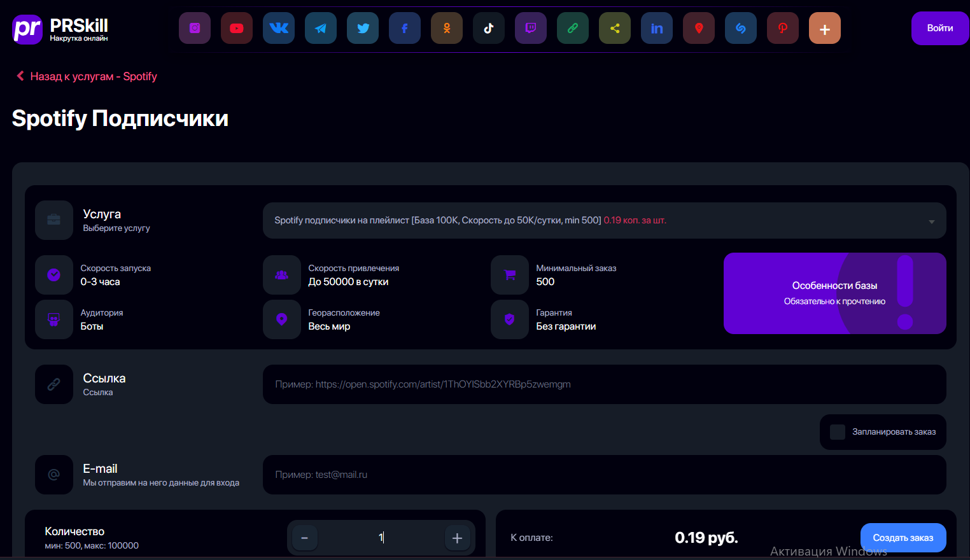Open the Facebook services icon
The width and height of the screenshot is (970, 560).
click(405, 28)
